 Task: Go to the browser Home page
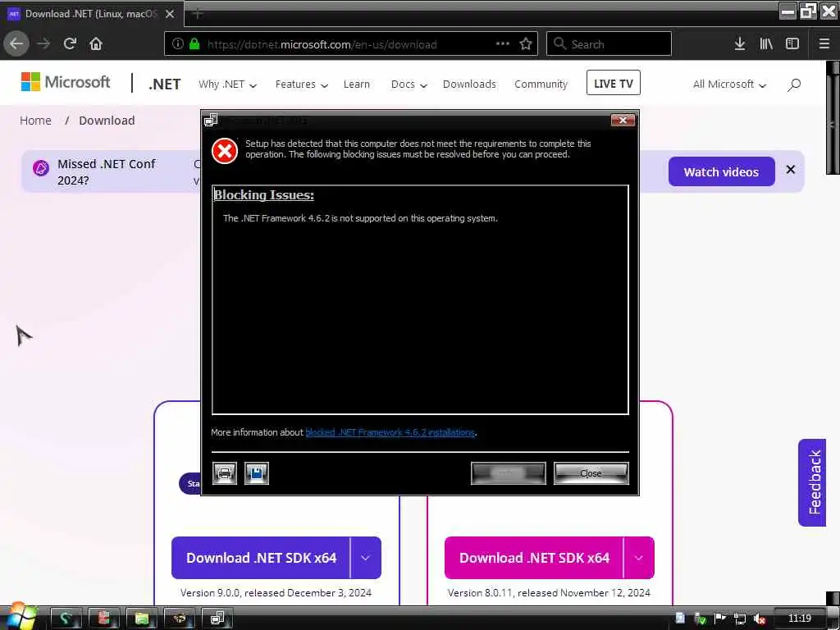click(96, 43)
